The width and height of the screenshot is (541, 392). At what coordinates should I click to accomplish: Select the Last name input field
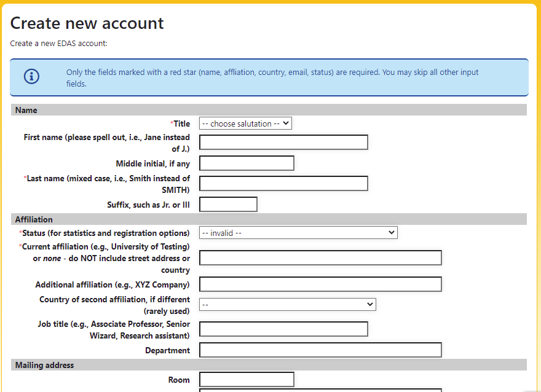[283, 184]
